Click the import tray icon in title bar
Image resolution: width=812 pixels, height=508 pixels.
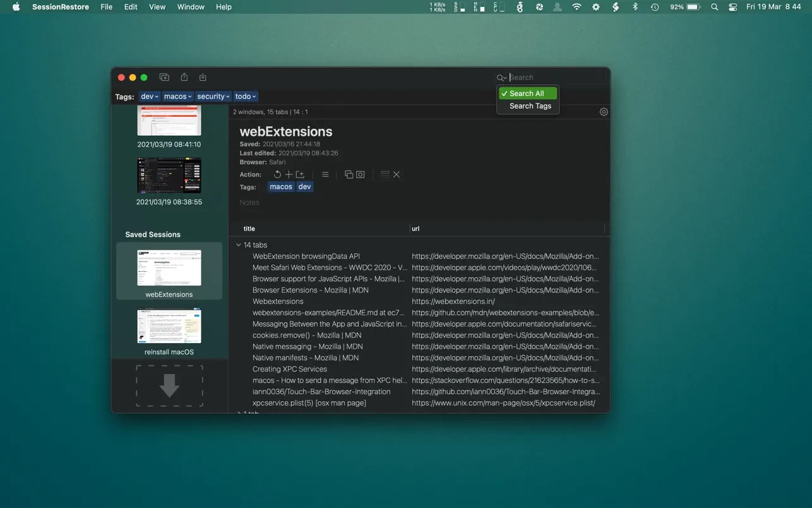coord(203,77)
